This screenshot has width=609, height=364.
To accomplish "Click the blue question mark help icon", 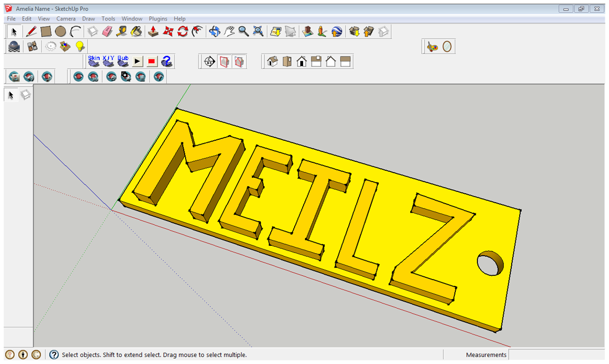I will (166, 61).
